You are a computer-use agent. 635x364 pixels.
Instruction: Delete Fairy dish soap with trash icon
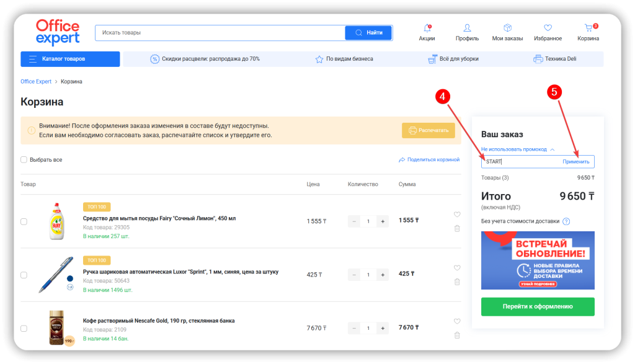click(457, 228)
